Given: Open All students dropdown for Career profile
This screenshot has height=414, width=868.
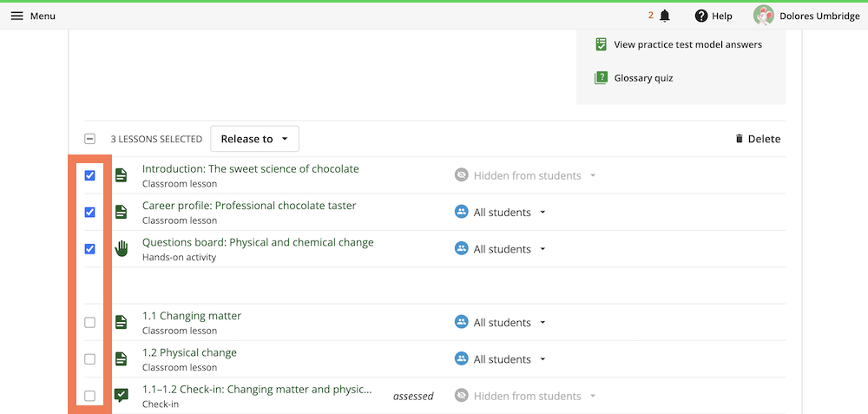Looking at the screenshot, I should pyautogui.click(x=501, y=212).
